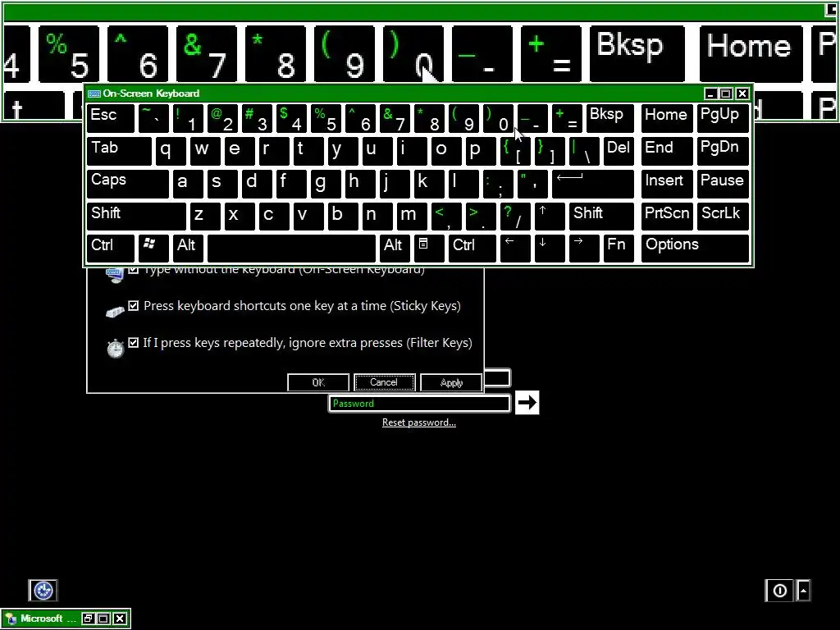Viewport: 840px width, 630px height.
Task: Click the 5 percent key on On-Screen Keyboard
Action: point(326,118)
